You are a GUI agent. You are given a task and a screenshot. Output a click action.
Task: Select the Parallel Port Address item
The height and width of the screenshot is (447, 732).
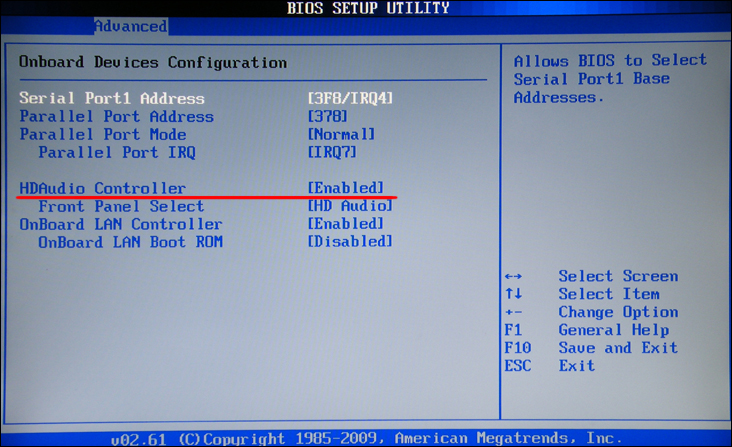pyautogui.click(x=116, y=116)
